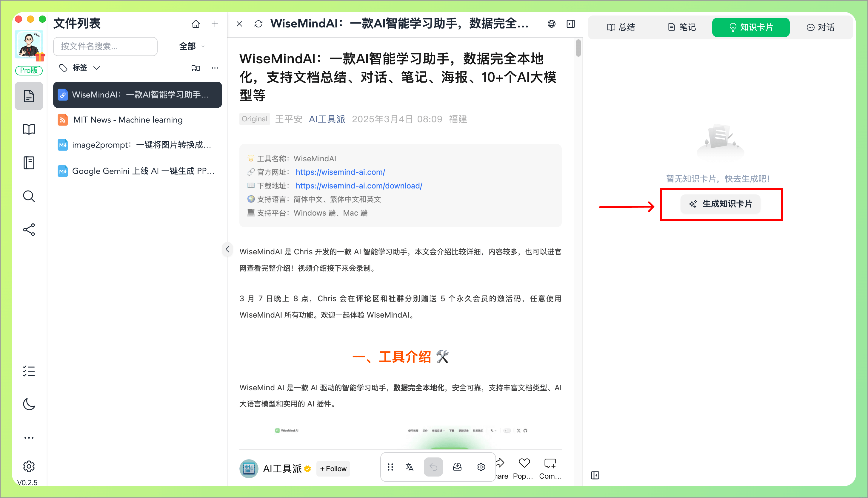Image resolution: width=868 pixels, height=498 pixels.
Task: Toggle the right panel collapse control
Action: pos(595,475)
